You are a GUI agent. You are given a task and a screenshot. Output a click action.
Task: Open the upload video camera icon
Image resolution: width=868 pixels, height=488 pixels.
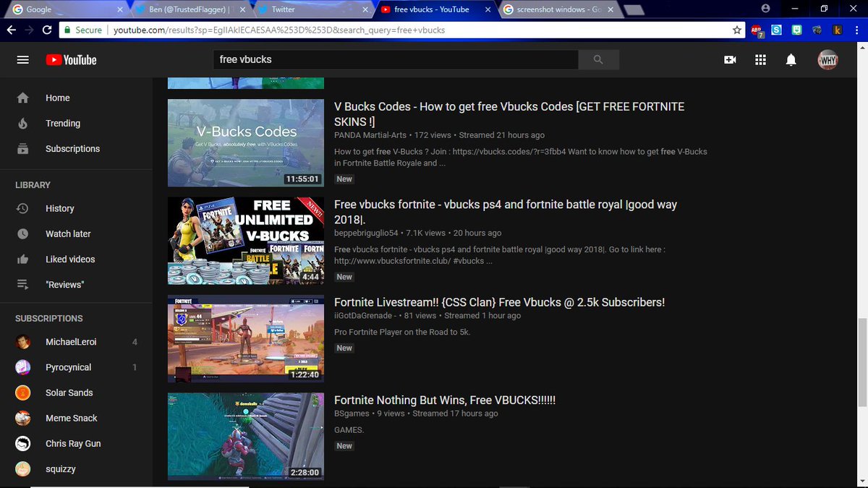coord(730,60)
